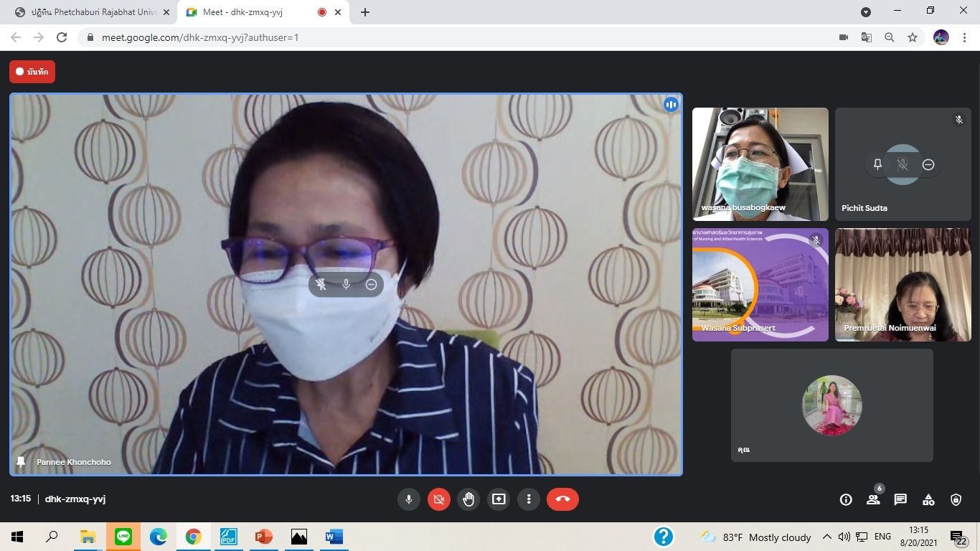Open the activities panel
This screenshot has height=551, width=980.
(x=928, y=500)
